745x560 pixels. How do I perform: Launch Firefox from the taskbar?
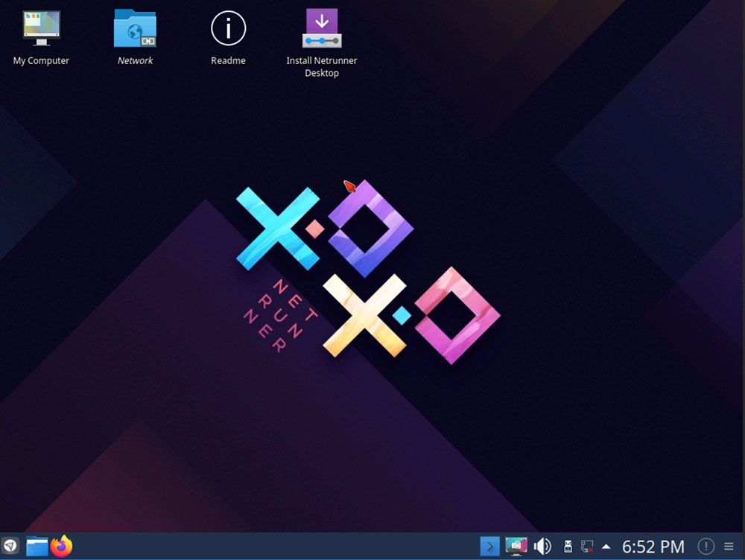(x=61, y=546)
